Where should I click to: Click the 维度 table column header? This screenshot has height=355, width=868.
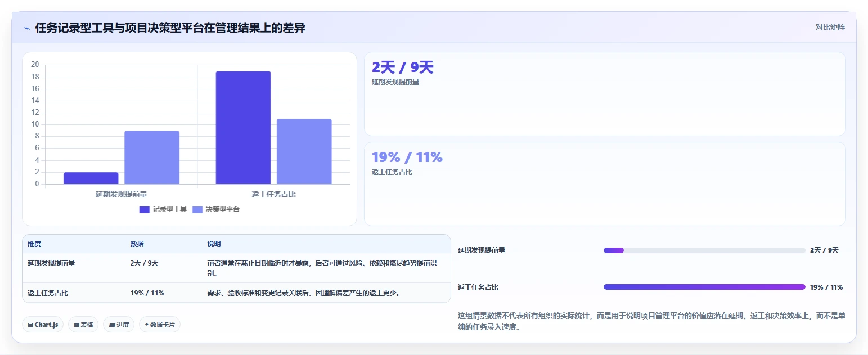[34, 244]
